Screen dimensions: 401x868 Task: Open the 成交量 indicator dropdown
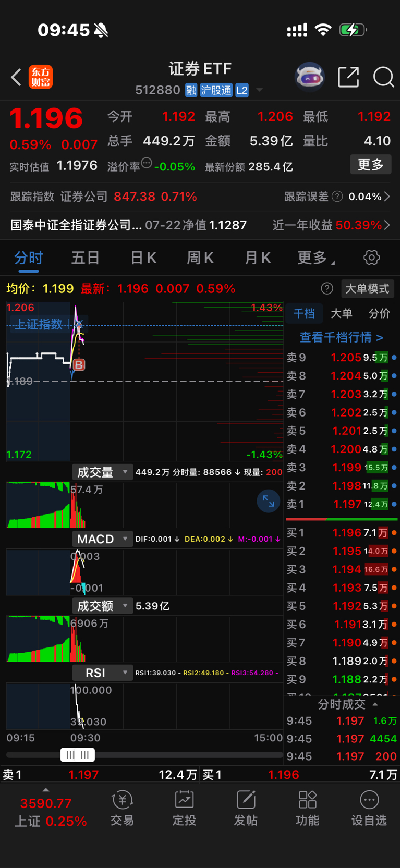[x=102, y=472]
